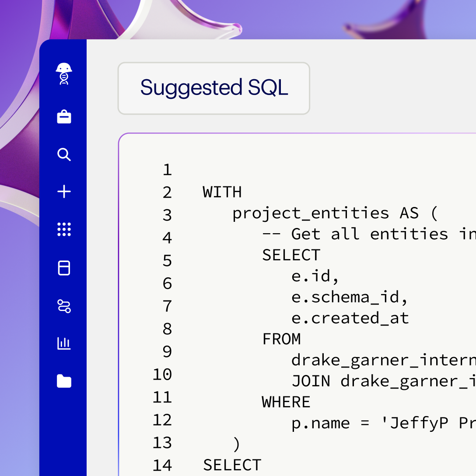Click the plus create icon
The image size is (476, 476).
click(x=64, y=192)
